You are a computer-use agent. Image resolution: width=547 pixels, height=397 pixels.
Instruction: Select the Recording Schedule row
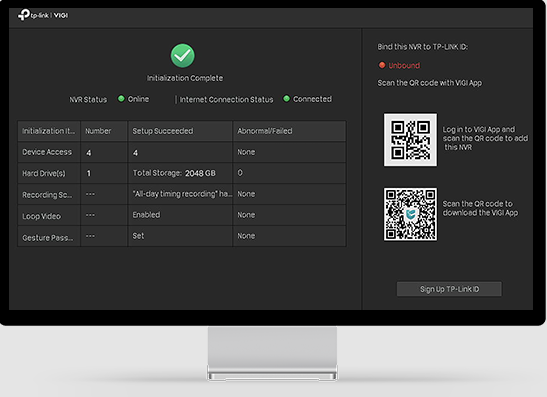(182, 194)
